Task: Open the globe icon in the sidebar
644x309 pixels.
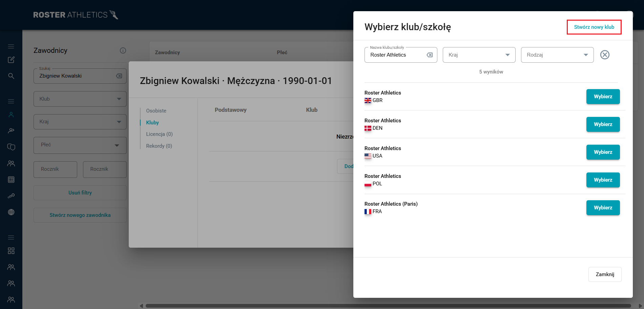Action: pos(11,212)
